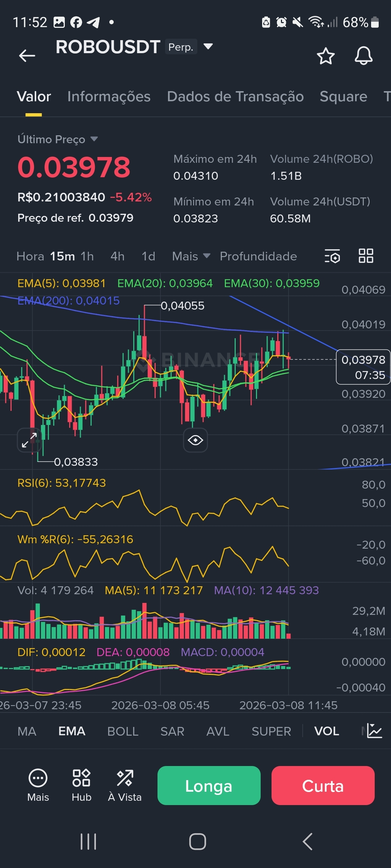
Task: Tap chart low marker 0,03833
Action: pos(76,462)
